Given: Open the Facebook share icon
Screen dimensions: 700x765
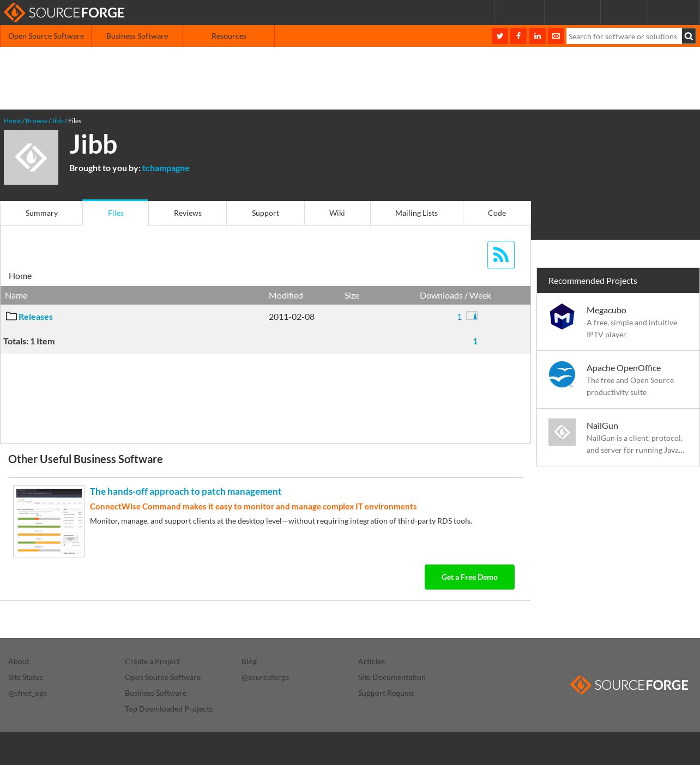Looking at the screenshot, I should (518, 36).
